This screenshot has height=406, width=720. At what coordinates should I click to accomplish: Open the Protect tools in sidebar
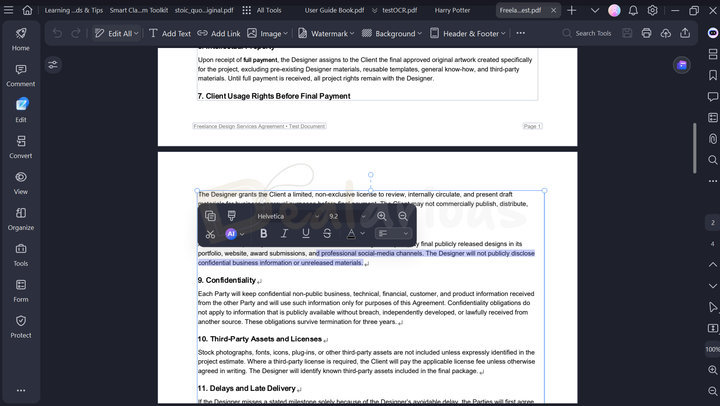[21, 327]
